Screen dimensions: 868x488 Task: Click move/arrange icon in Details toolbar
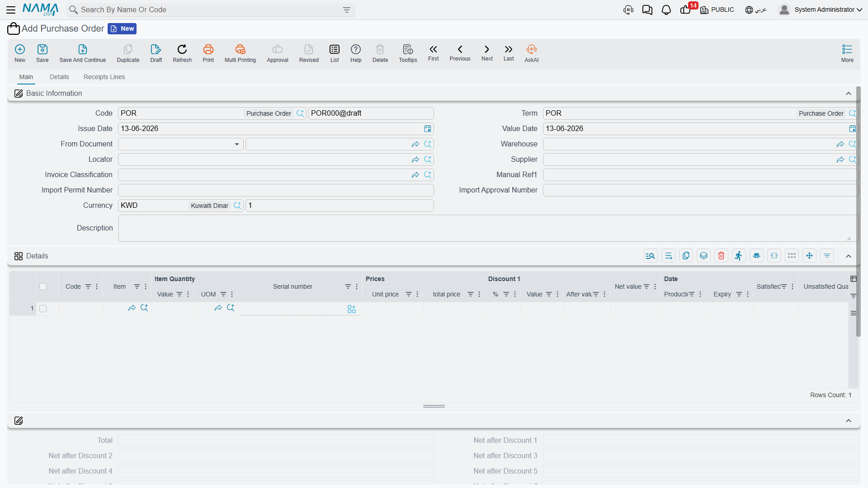point(809,256)
